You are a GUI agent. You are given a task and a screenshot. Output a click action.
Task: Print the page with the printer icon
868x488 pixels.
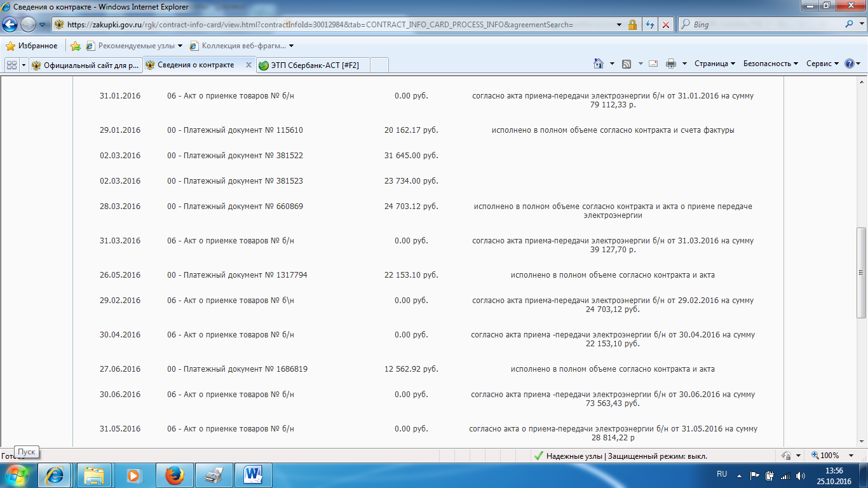(671, 64)
